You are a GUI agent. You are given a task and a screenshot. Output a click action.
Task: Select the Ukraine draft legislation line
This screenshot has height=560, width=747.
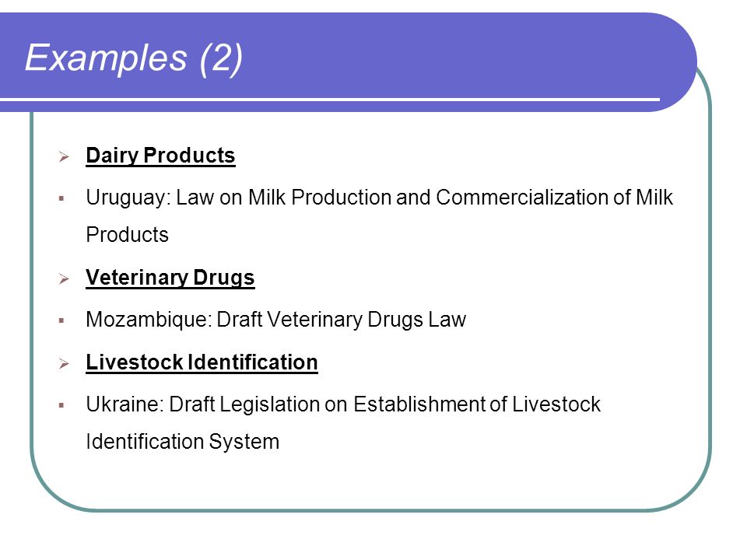(x=343, y=404)
